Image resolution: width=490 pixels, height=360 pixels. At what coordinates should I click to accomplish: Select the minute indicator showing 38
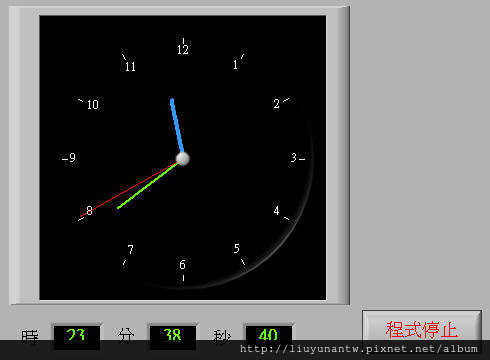[x=173, y=336]
